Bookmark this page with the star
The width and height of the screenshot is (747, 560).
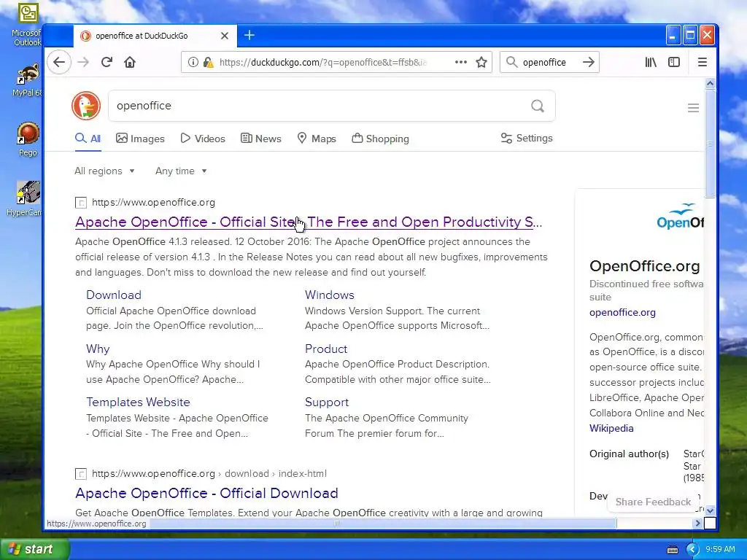pyautogui.click(x=481, y=62)
